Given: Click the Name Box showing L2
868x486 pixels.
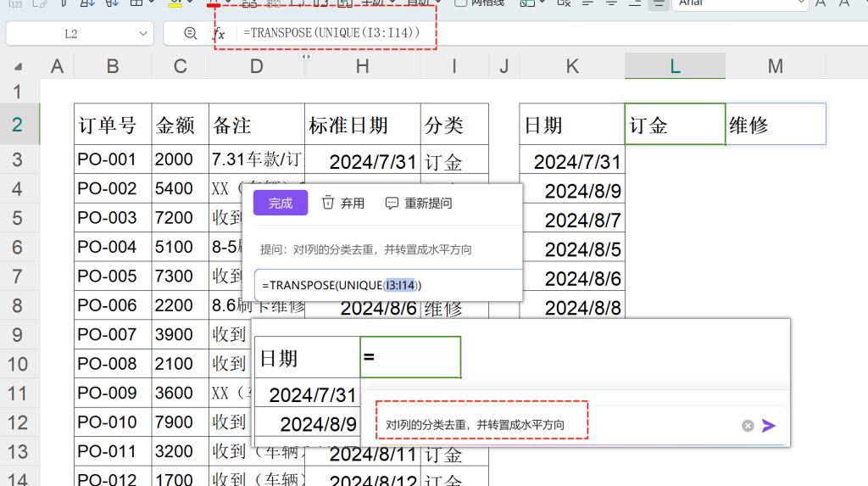Looking at the screenshot, I should [71, 34].
